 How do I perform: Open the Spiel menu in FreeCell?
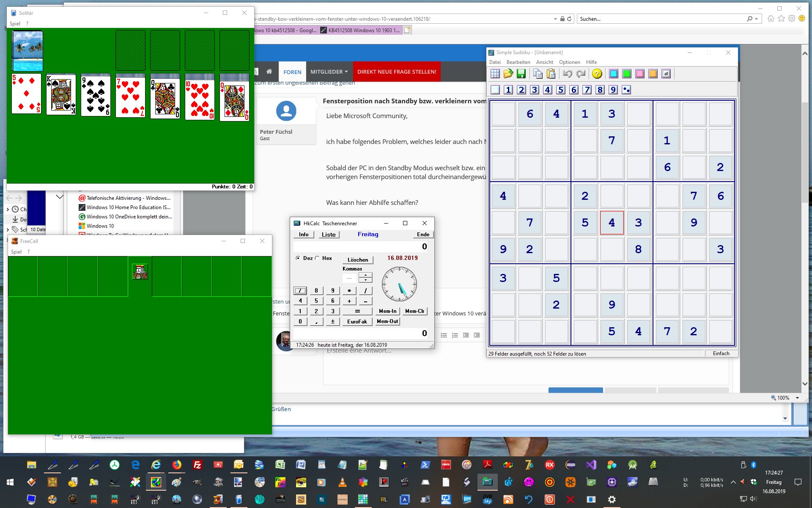(16, 252)
